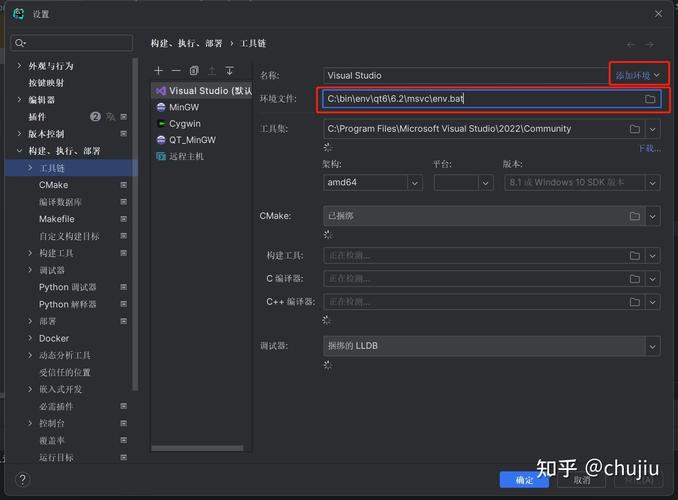Image resolution: width=678 pixels, height=500 pixels.
Task: Click 取消 button to cancel
Action: coord(582,480)
